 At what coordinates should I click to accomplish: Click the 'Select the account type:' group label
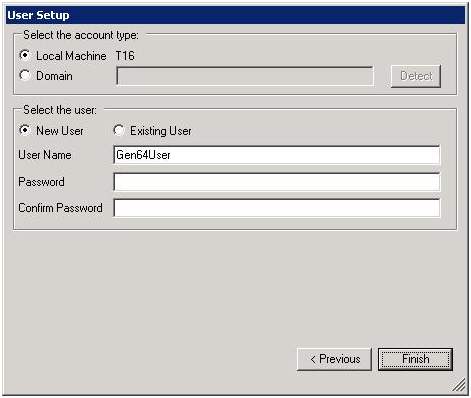(81, 35)
